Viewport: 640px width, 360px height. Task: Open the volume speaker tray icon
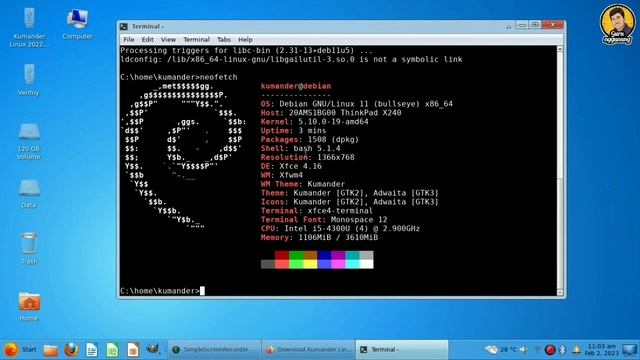pos(524,349)
